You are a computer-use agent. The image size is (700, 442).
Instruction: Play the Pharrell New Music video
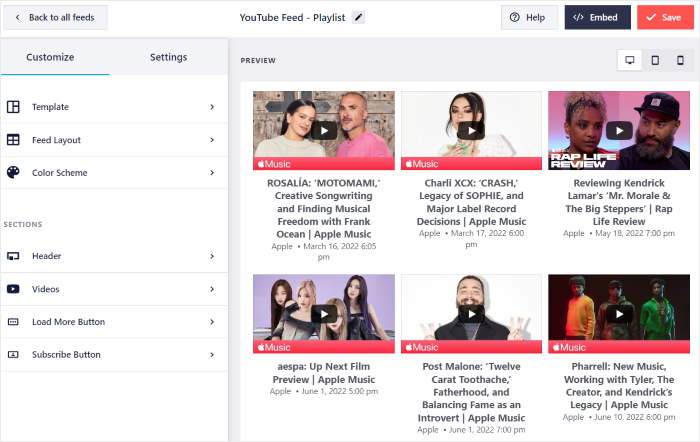[x=619, y=314]
